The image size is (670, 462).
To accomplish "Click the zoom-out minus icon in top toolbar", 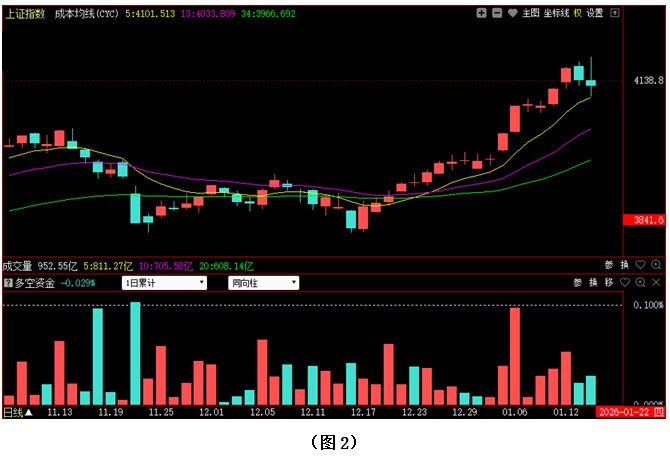I will [x=497, y=14].
